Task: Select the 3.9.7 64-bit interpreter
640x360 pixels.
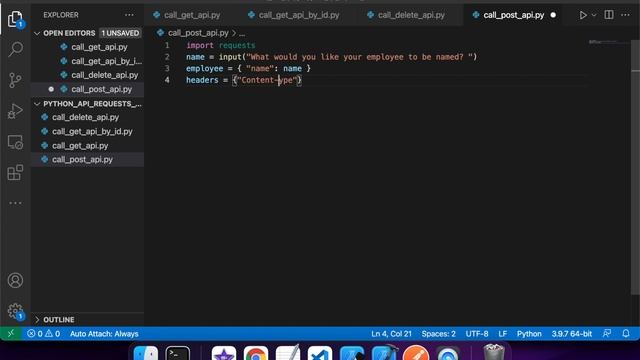Action: (571, 333)
